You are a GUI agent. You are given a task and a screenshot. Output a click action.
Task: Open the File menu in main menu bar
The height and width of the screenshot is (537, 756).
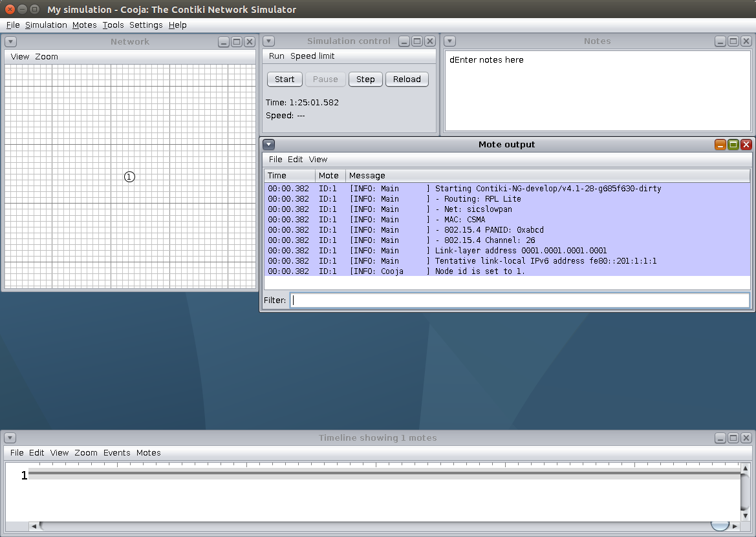click(13, 25)
